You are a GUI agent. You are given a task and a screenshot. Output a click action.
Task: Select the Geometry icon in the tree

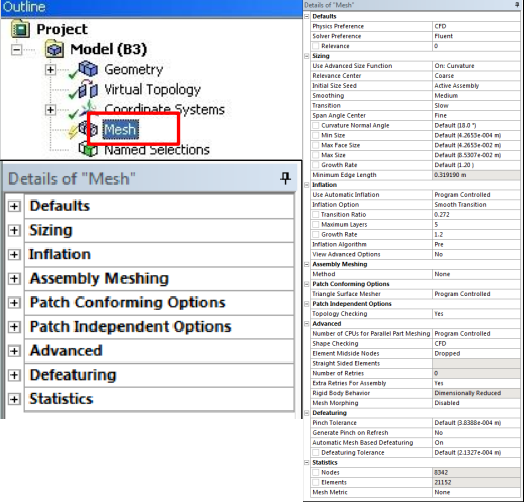point(88,69)
